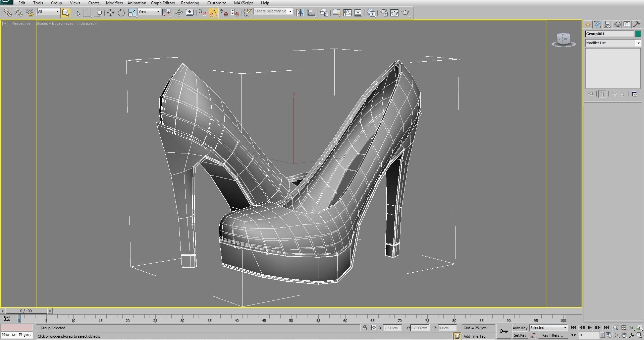Open the reference coordinate system View dropdown
Image resolution: width=644 pixels, height=340 pixels.
[149, 11]
